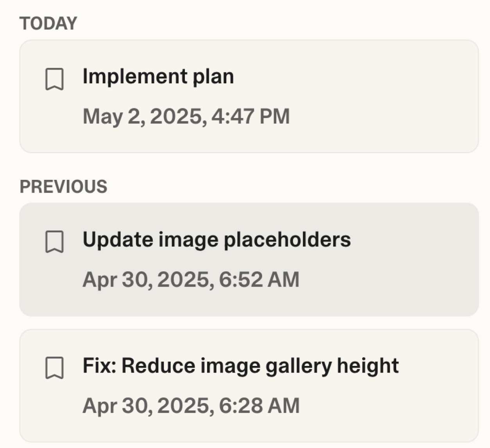Click the "4:47 PM" time text
Viewport: 490px width, 448px height.
(x=250, y=116)
